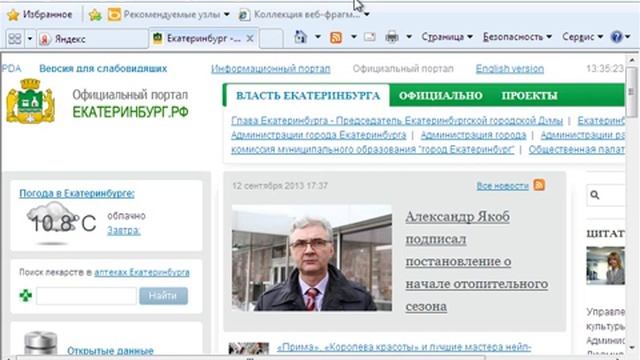
Task: Open the PDA version link
Action: (x=11, y=68)
